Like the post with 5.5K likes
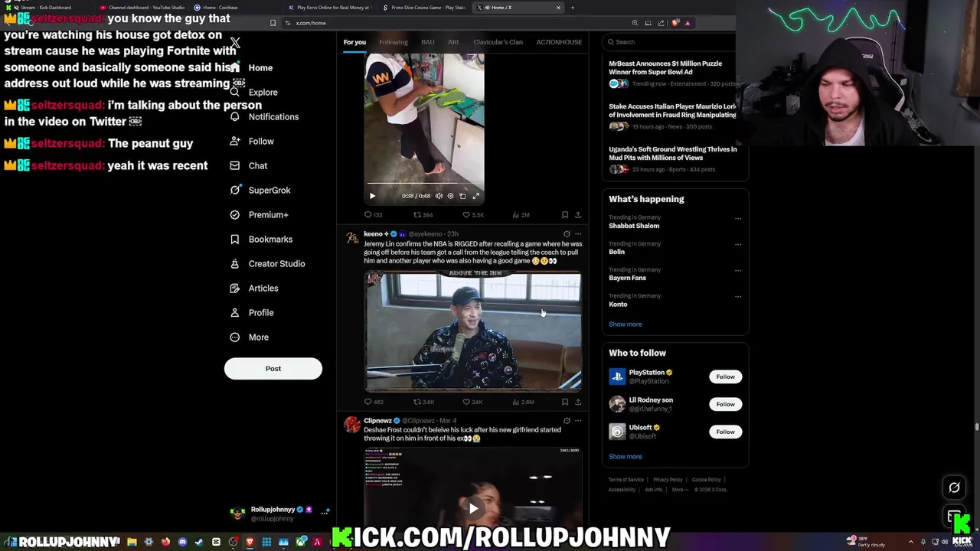Screen dimensions: 980x551 click(x=472, y=215)
